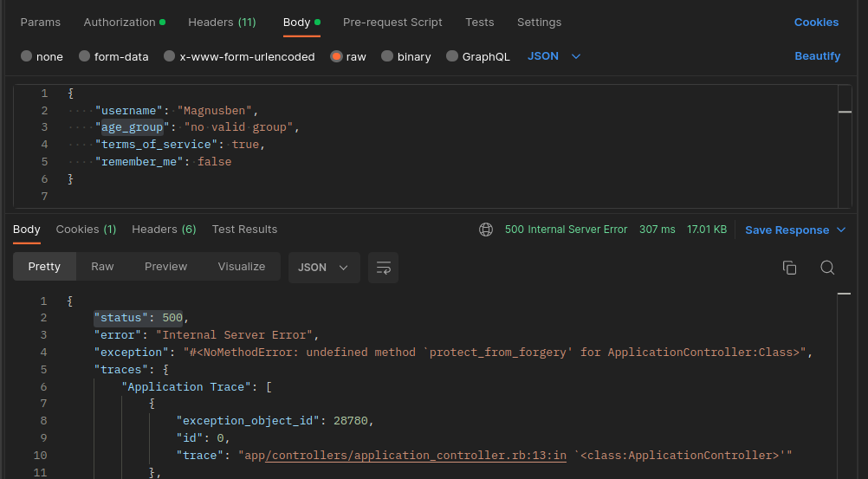Viewport: 868px width, 479px height.
Task: Choose the form-data radio option
Action: (x=84, y=56)
